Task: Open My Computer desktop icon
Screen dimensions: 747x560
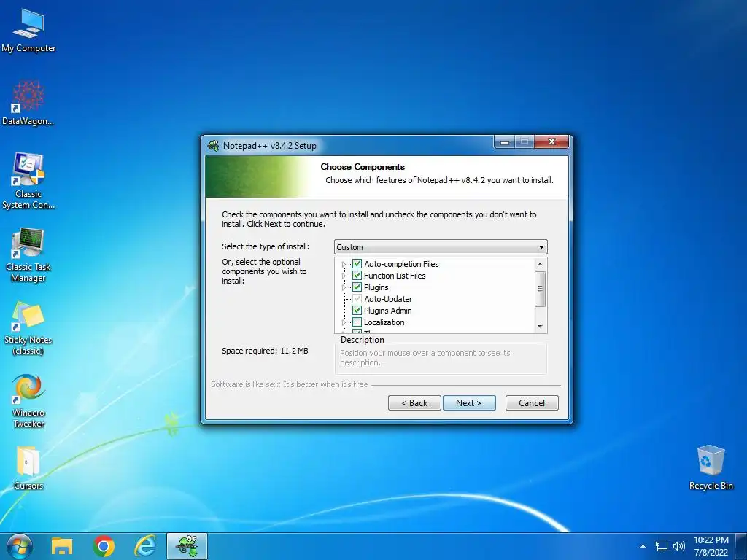Action: pos(28,31)
